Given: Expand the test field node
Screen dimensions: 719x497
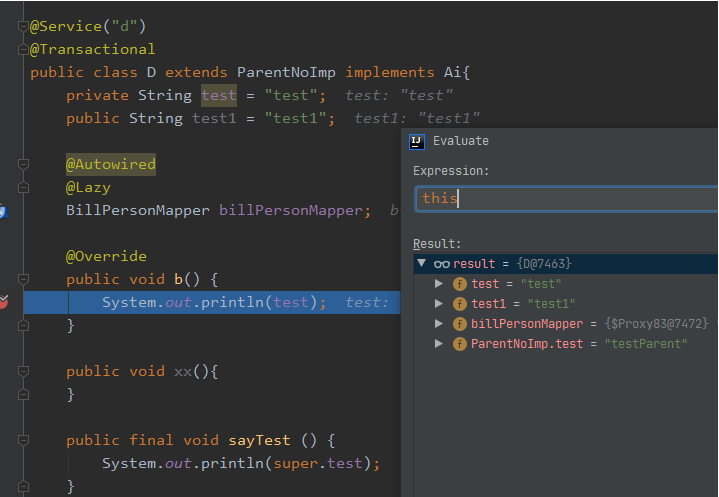Looking at the screenshot, I should tap(439, 284).
